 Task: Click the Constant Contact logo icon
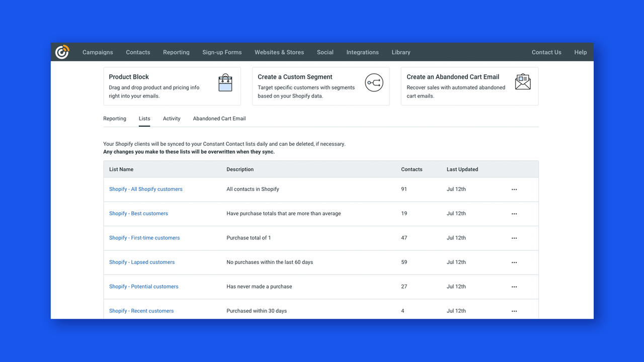click(62, 52)
